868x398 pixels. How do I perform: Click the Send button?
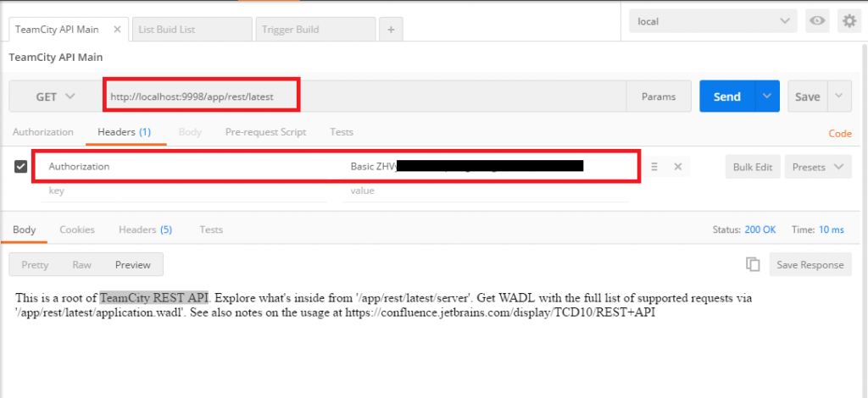click(726, 97)
